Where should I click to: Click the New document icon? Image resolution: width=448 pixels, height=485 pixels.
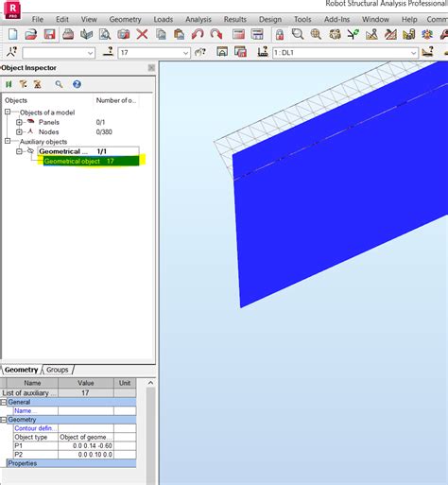[x=13, y=34]
